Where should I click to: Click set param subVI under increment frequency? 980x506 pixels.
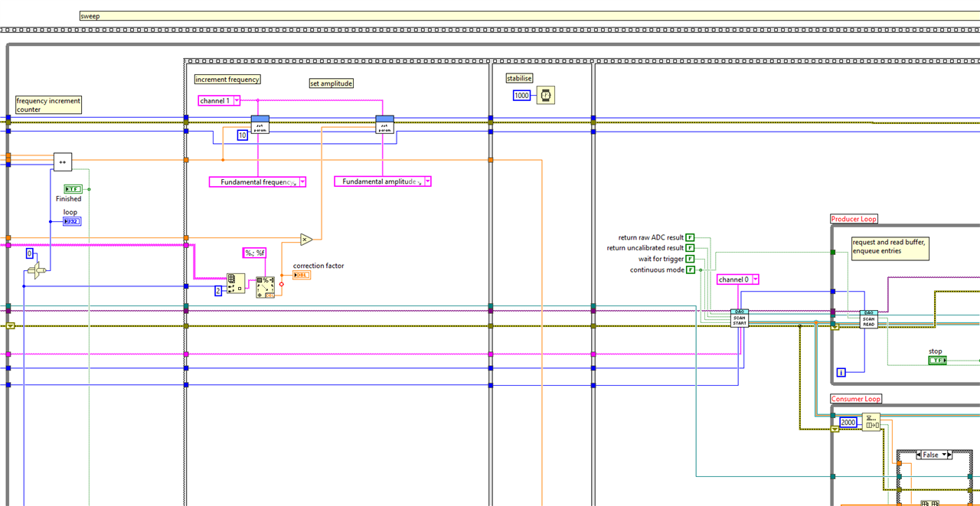pos(260,124)
